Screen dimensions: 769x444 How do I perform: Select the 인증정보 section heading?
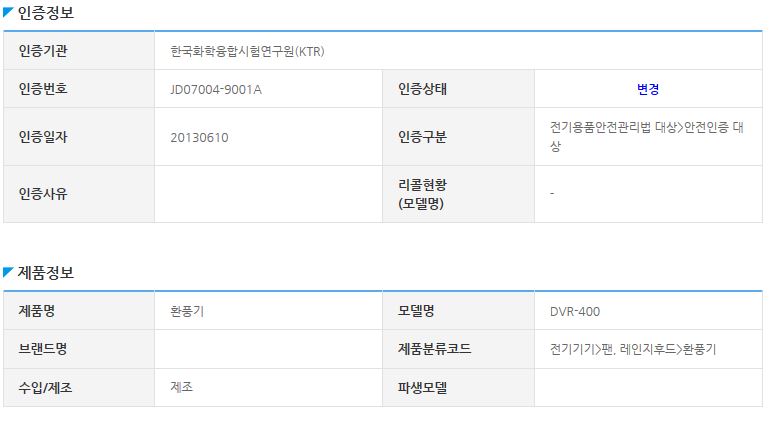[x=46, y=12]
